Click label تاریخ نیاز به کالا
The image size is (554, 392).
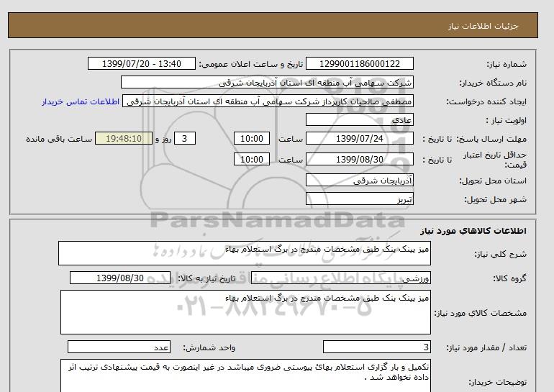pos(206,278)
